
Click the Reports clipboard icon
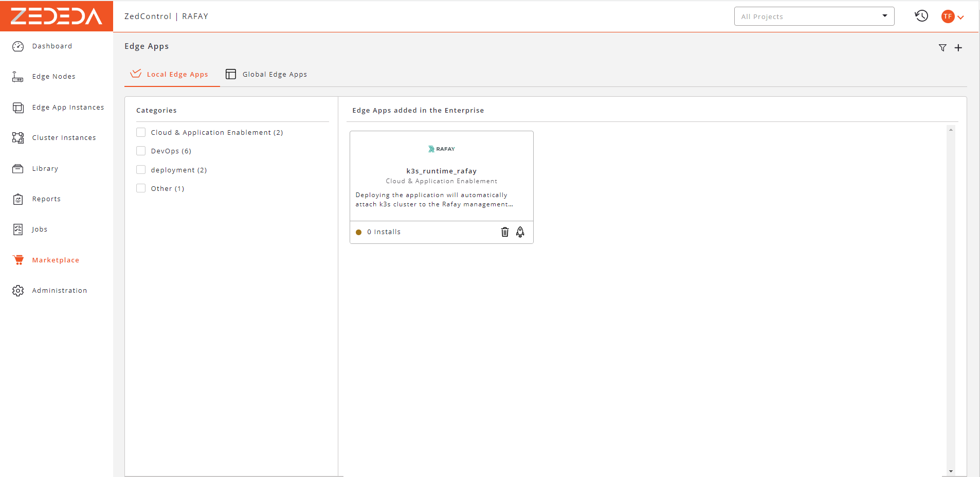coord(18,199)
